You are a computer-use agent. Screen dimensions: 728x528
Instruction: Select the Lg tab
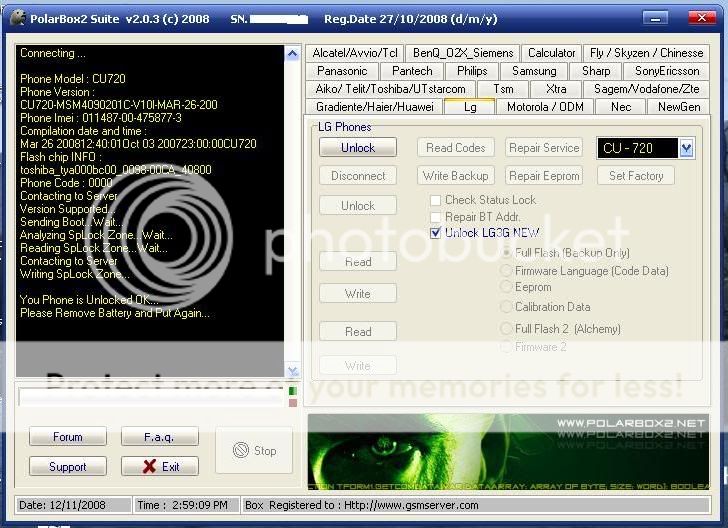(470, 106)
